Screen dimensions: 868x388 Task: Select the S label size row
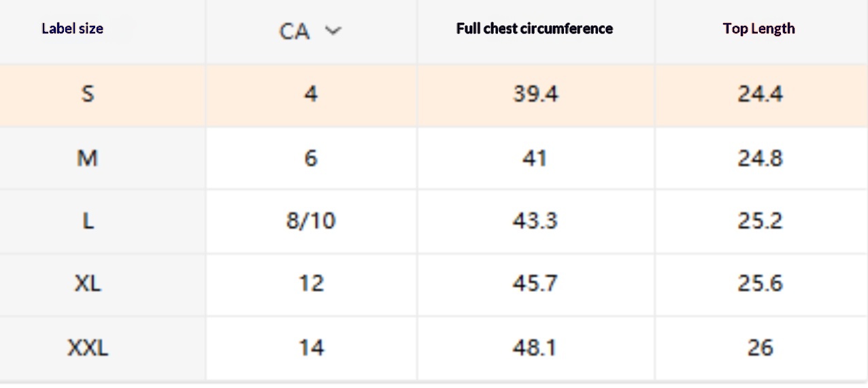[x=88, y=94]
